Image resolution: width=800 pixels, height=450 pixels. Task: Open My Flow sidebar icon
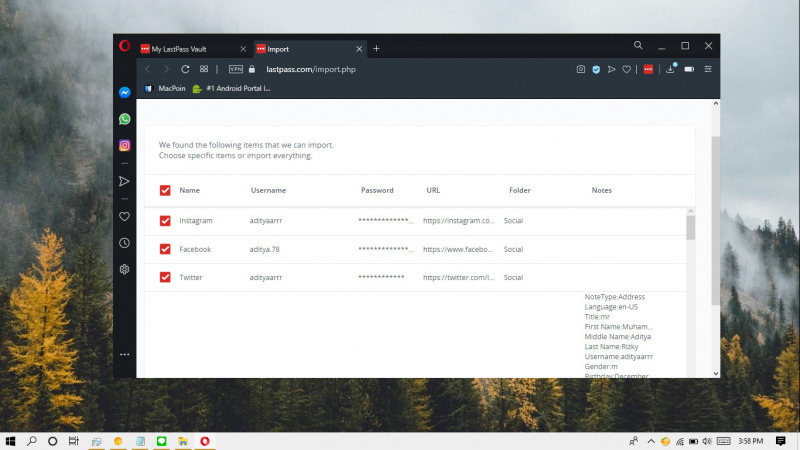tap(124, 181)
